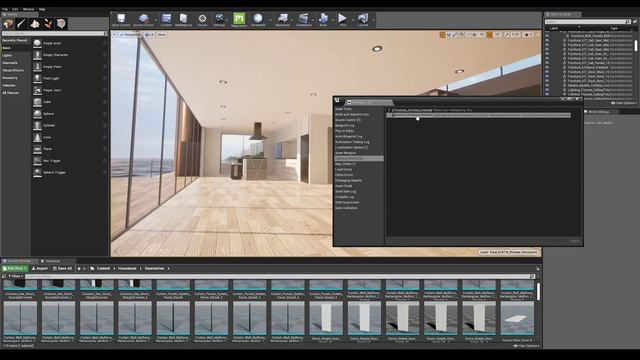Click the Player Start icon
Screen dimensions: 640x360
point(38,90)
